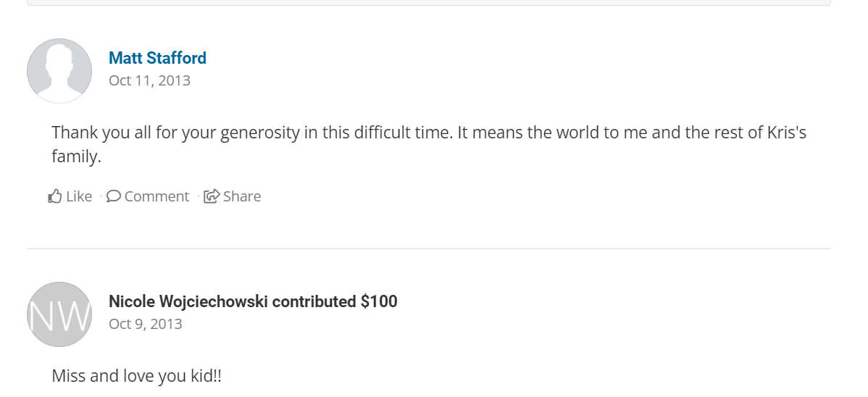Click the Oct 9, 2013 timestamp
The image size is (868, 397).
pos(145,324)
